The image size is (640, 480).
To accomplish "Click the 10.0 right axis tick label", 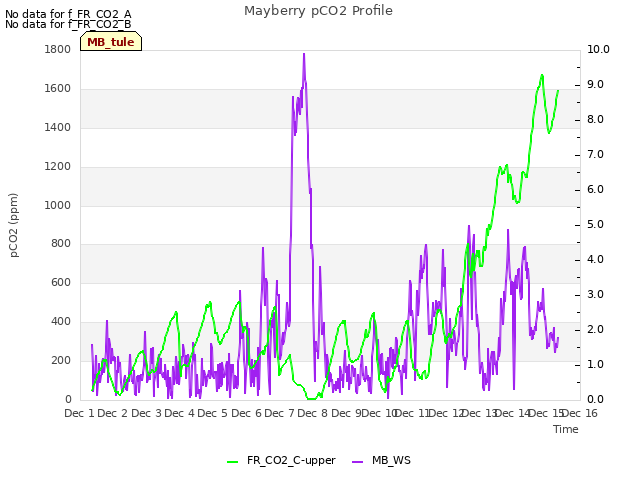I will 598,49.
